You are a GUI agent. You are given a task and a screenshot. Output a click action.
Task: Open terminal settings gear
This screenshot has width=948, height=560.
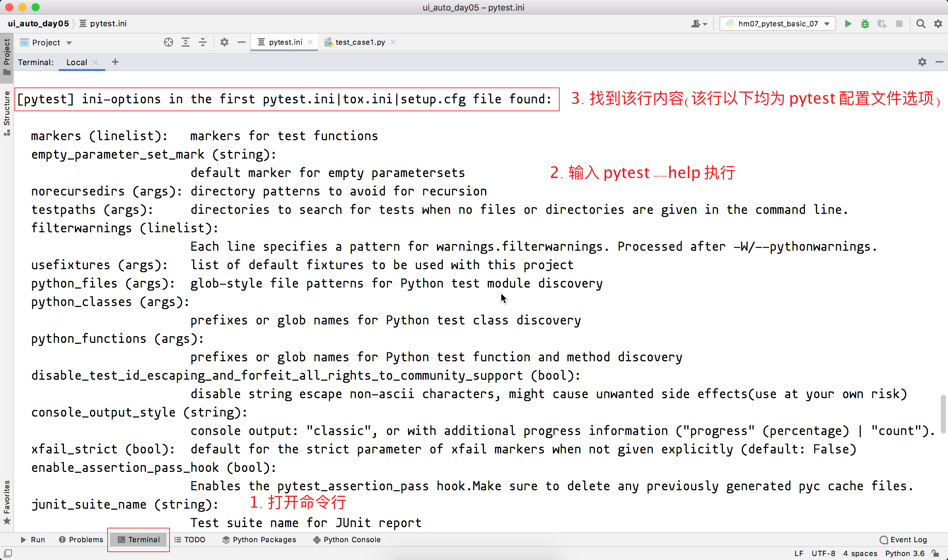pyautogui.click(x=922, y=62)
